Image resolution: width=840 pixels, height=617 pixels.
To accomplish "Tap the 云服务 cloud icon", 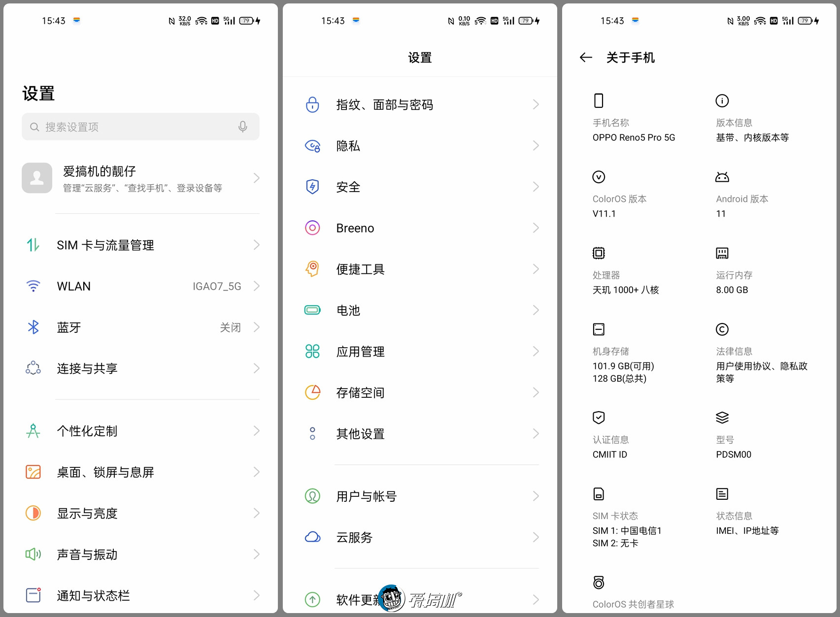I will 312,537.
